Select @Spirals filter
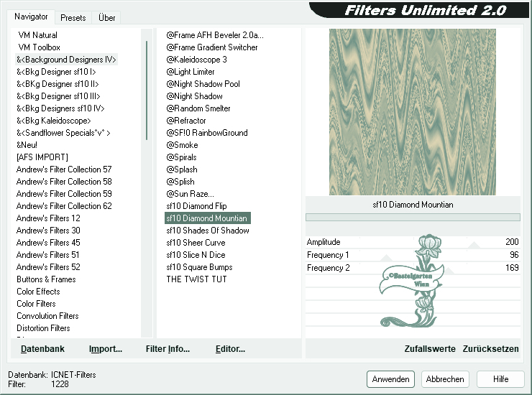The width and height of the screenshot is (532, 395). 181,157
